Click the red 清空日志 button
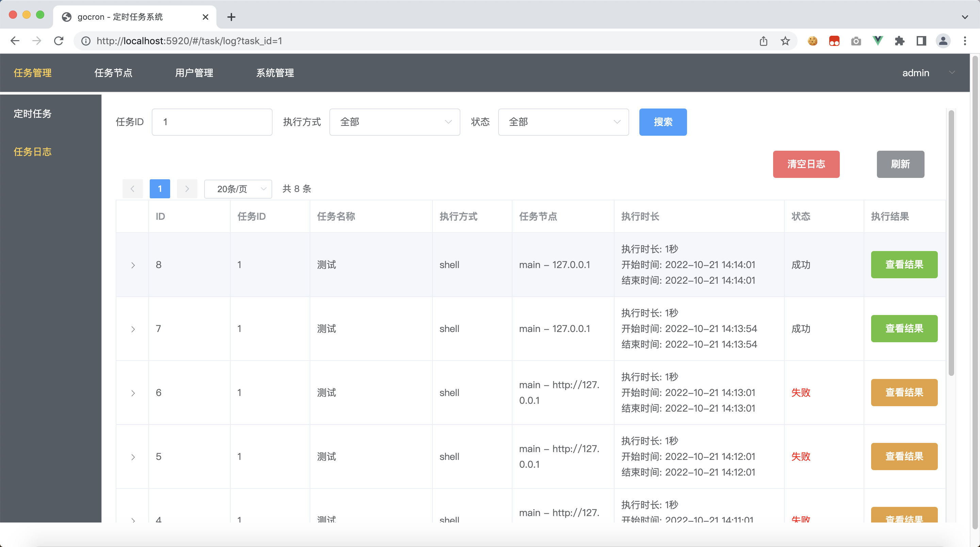Viewport: 980px width, 547px height. (806, 164)
